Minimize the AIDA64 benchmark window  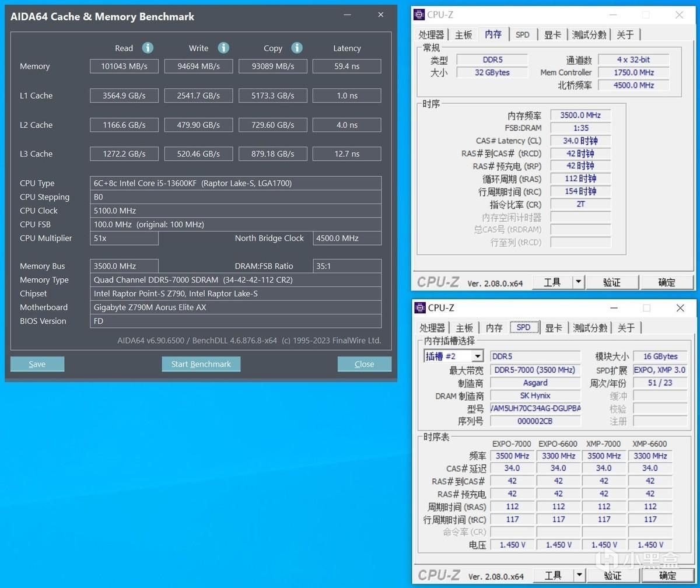(347, 15)
